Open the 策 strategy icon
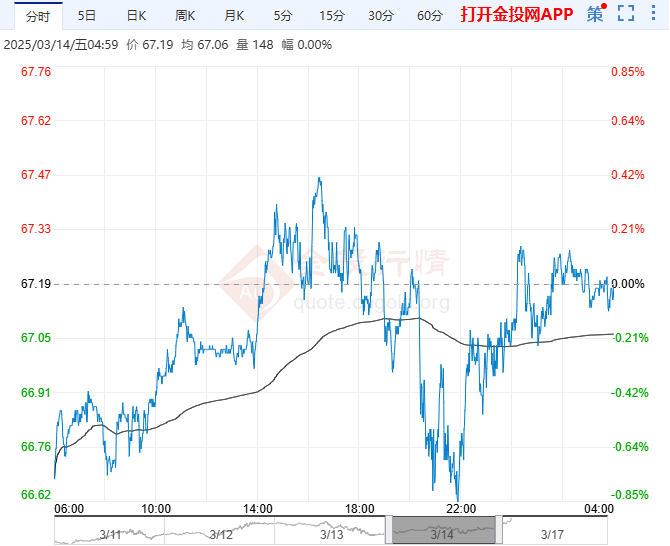The image size is (670, 546). click(595, 14)
